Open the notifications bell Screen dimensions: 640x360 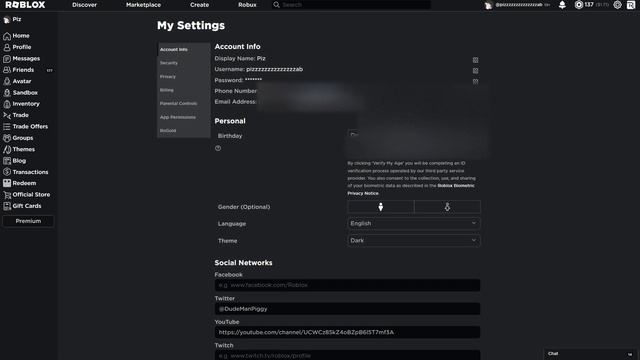click(562, 5)
